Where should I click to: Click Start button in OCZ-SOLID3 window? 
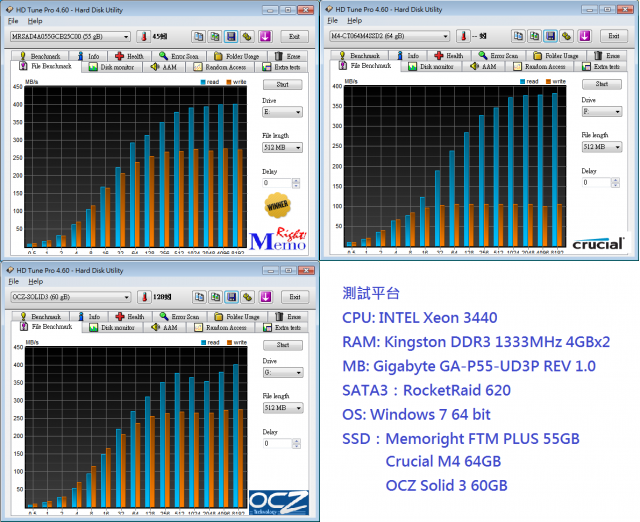pyautogui.click(x=283, y=345)
